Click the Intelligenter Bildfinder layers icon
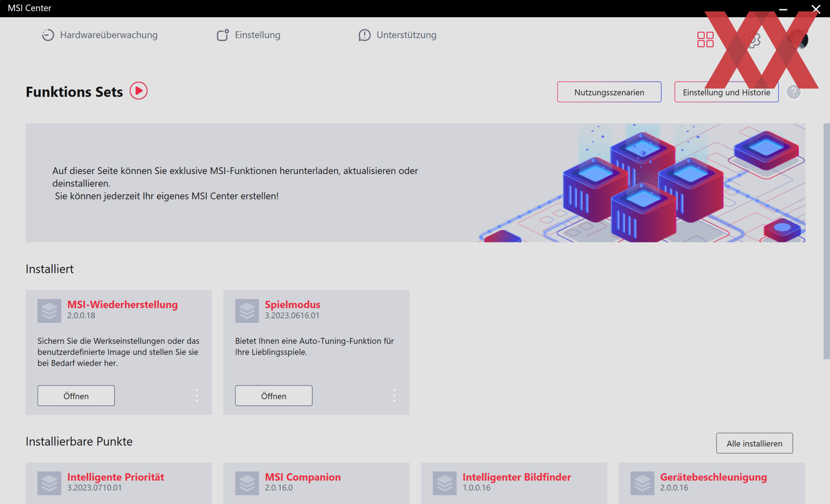Screen dimensions: 830x504 click(444, 483)
